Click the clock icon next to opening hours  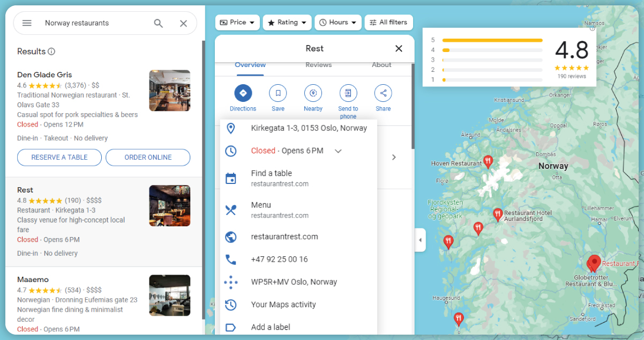pos(230,151)
